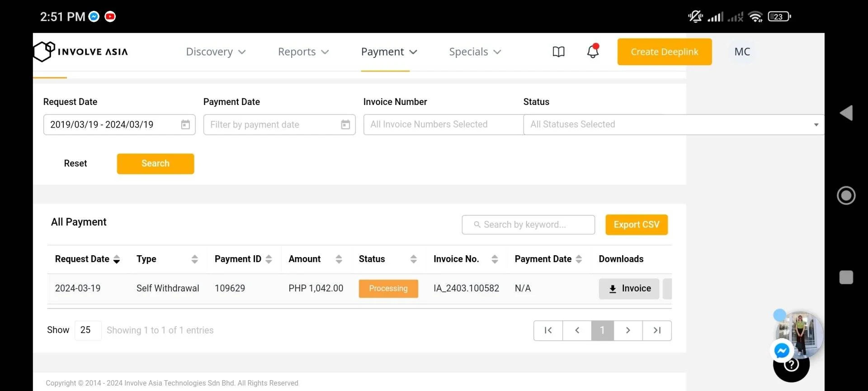Open the documentation book icon
The height and width of the screenshot is (391, 868).
(x=558, y=52)
